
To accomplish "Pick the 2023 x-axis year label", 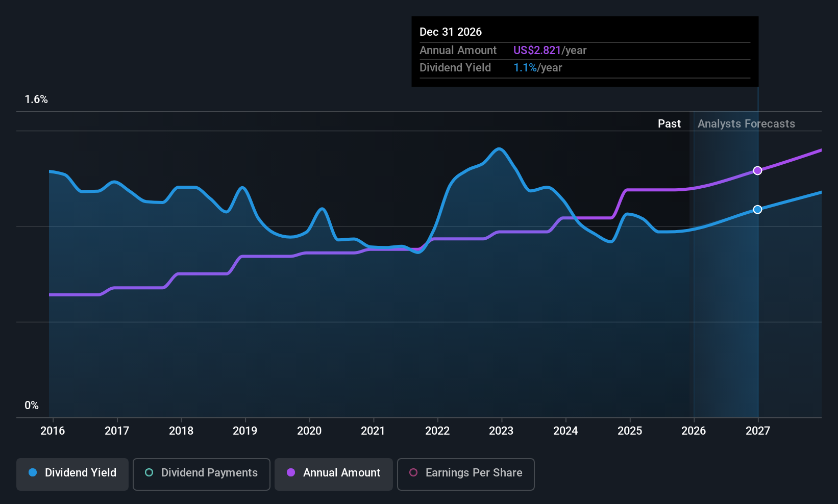I will click(501, 431).
